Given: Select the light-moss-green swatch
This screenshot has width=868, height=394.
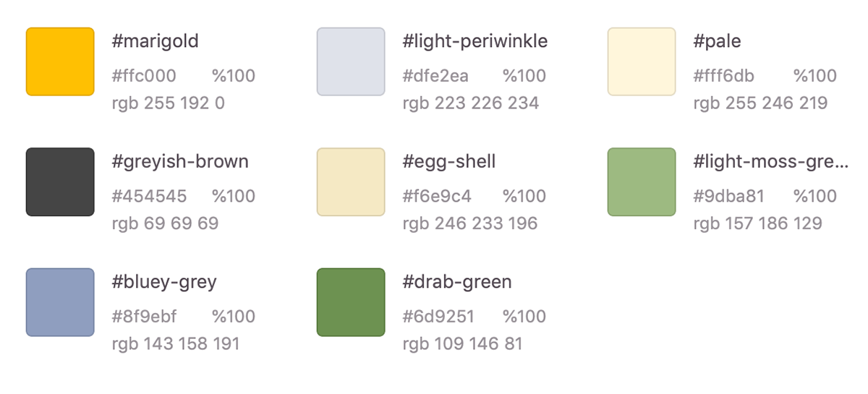Looking at the screenshot, I should pyautogui.click(x=642, y=181).
